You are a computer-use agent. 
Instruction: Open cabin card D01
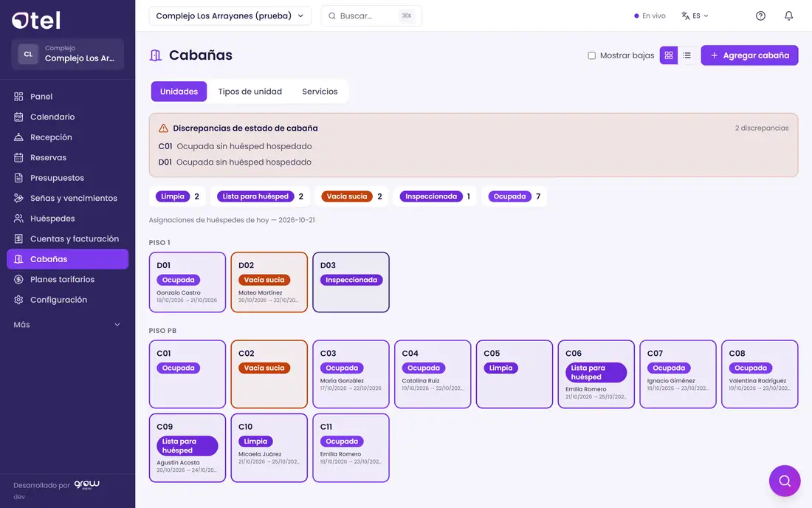click(187, 282)
